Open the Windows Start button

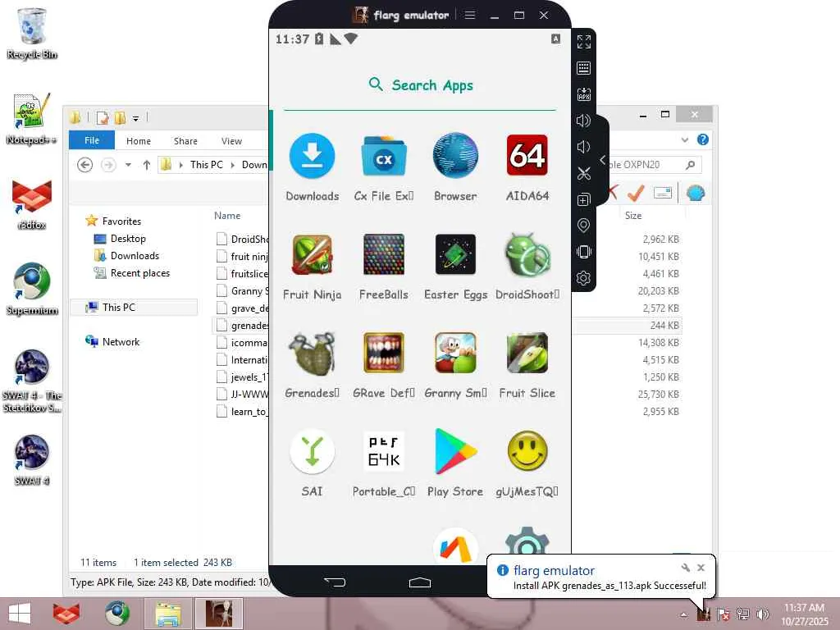point(20,614)
